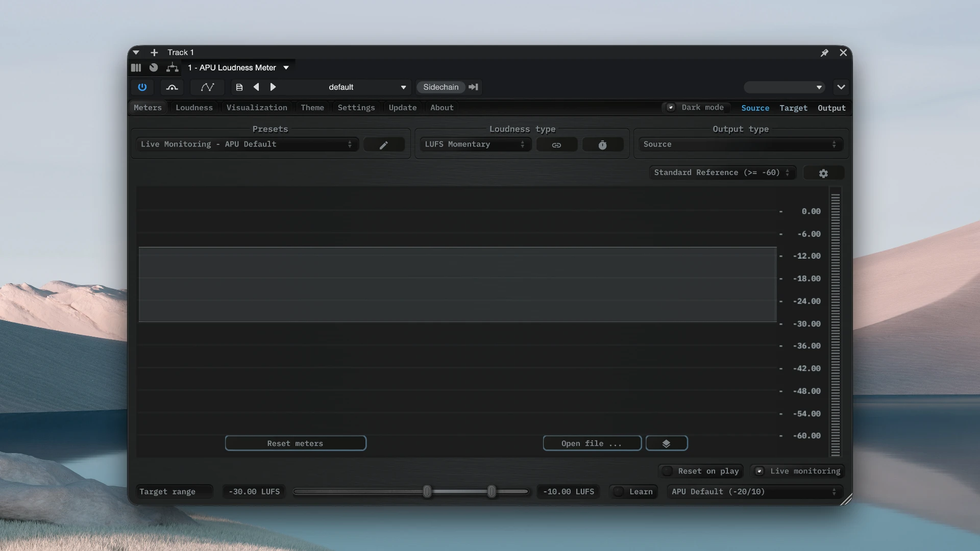The image size is (980, 551).
Task: Click the link chain icon
Action: point(556,145)
